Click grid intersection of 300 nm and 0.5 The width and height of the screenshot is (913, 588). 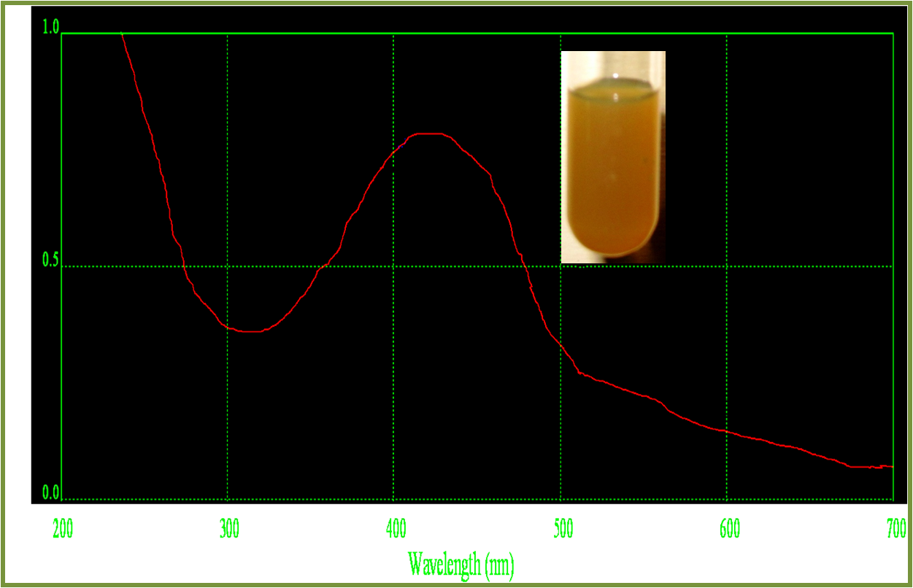228,266
